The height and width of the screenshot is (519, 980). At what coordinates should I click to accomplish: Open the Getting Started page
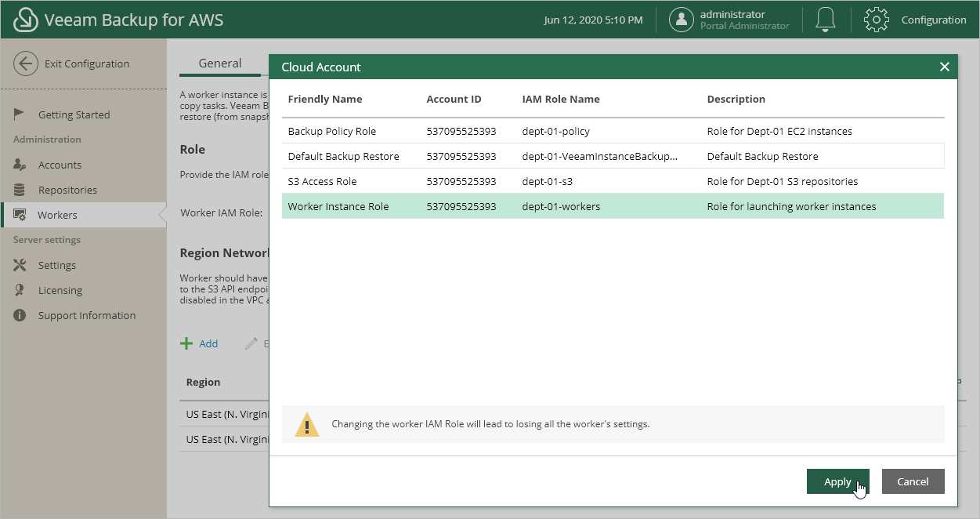(x=74, y=114)
